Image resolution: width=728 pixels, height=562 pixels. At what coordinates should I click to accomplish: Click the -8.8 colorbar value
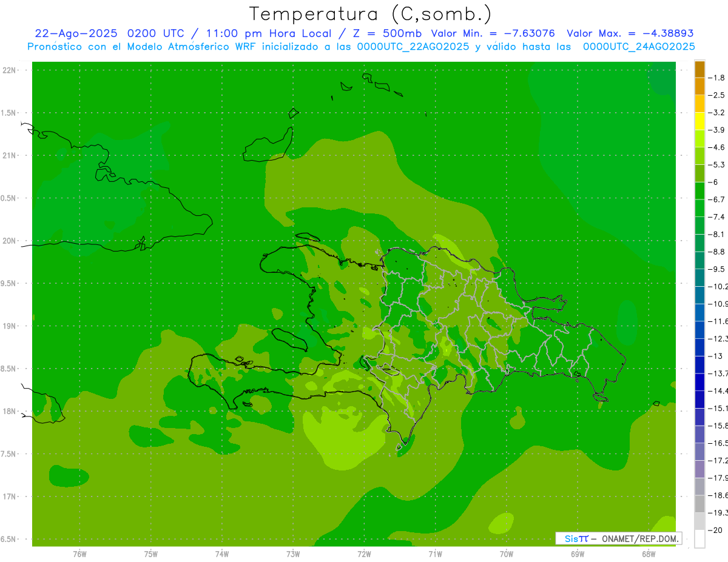[x=717, y=252]
